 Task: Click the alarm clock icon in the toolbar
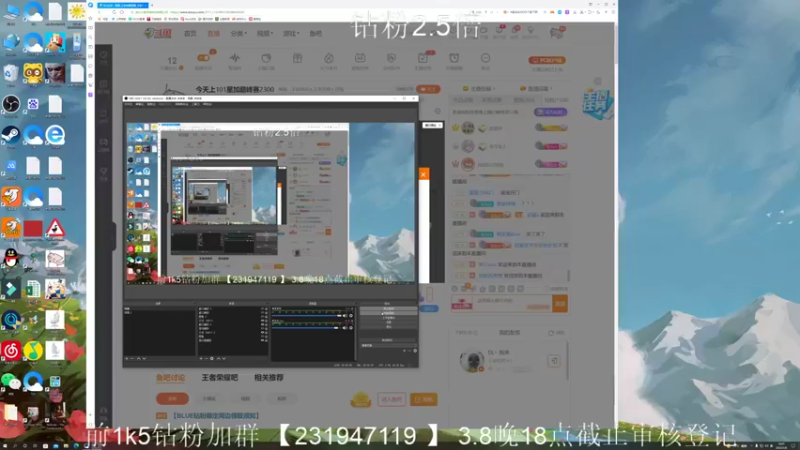(454, 58)
